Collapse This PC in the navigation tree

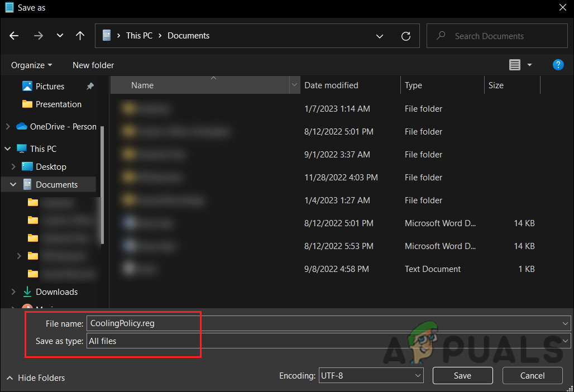tap(7, 148)
